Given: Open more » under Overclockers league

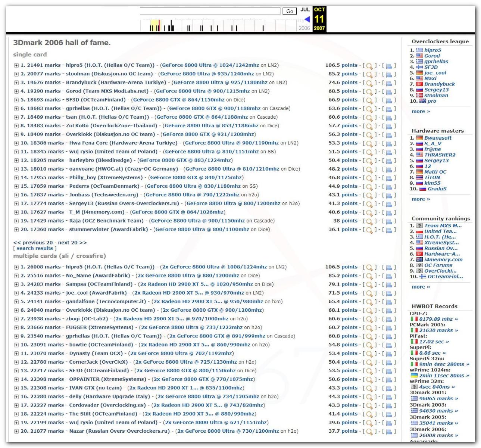Looking at the screenshot, I should [421, 111].
